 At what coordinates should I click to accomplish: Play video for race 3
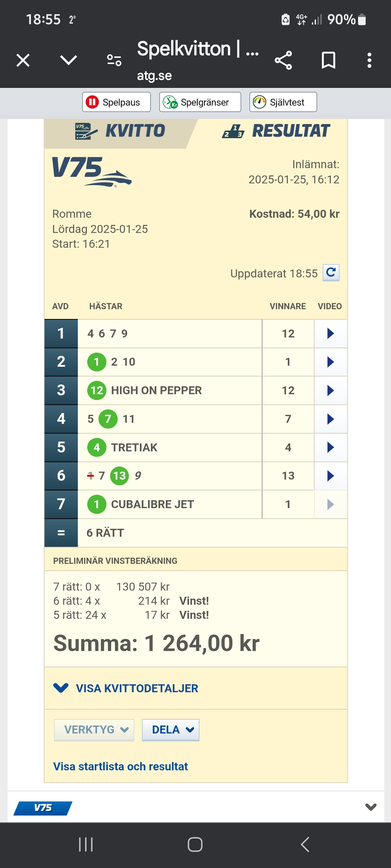(x=330, y=391)
